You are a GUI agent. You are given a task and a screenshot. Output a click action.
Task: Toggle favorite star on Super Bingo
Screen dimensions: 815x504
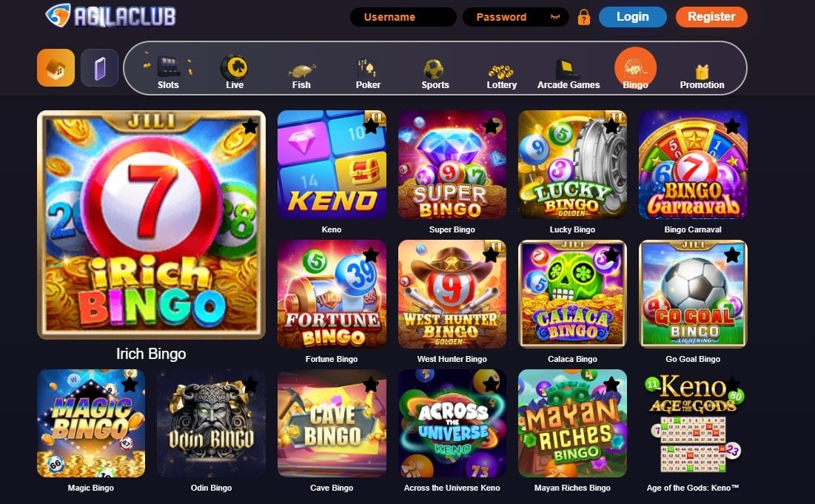(x=491, y=126)
